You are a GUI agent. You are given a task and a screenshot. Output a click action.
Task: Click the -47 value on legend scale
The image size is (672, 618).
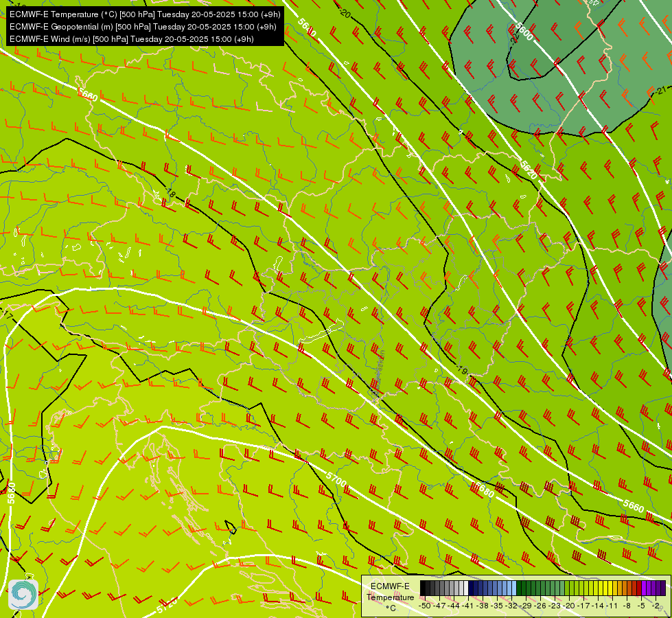tap(439, 606)
